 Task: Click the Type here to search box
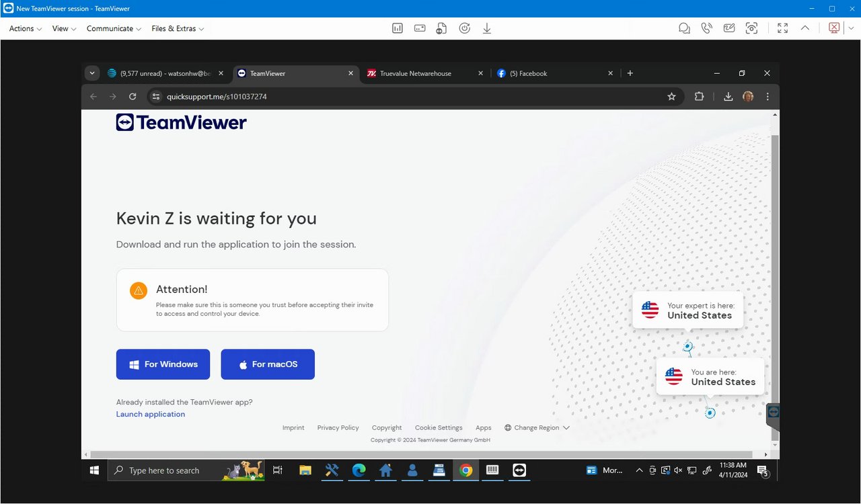click(x=186, y=470)
